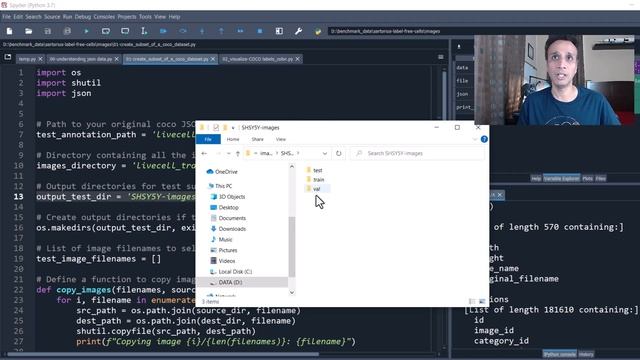The width and height of the screenshot is (640, 360).
Task: Open the Consoles menu
Action: coord(104,17)
